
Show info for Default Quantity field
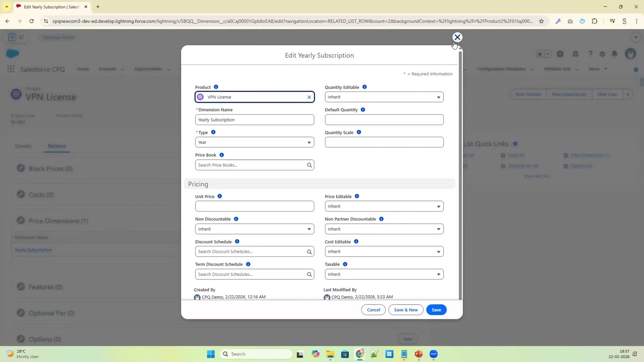(x=363, y=110)
